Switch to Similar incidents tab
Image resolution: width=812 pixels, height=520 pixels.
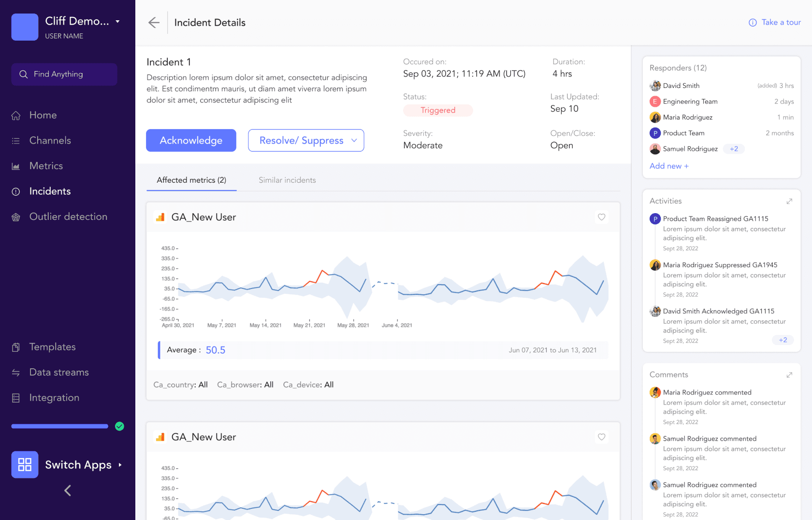coord(287,180)
